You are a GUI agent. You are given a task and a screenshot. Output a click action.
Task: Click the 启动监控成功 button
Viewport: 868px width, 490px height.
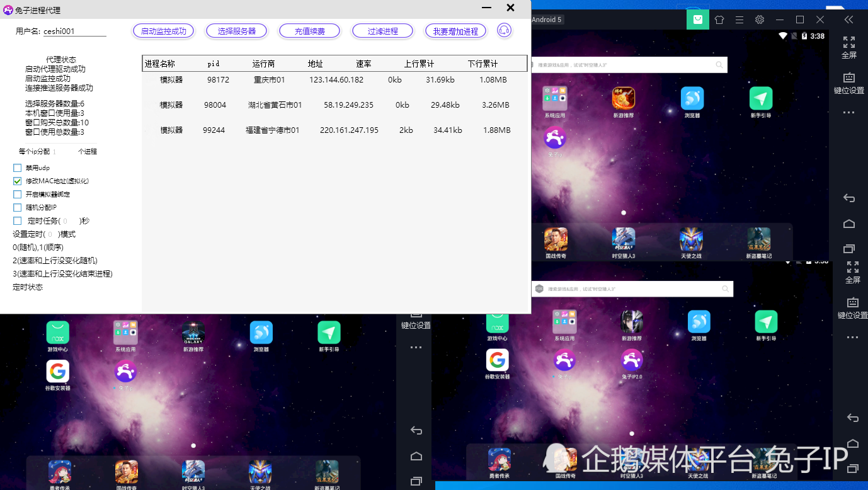(163, 31)
